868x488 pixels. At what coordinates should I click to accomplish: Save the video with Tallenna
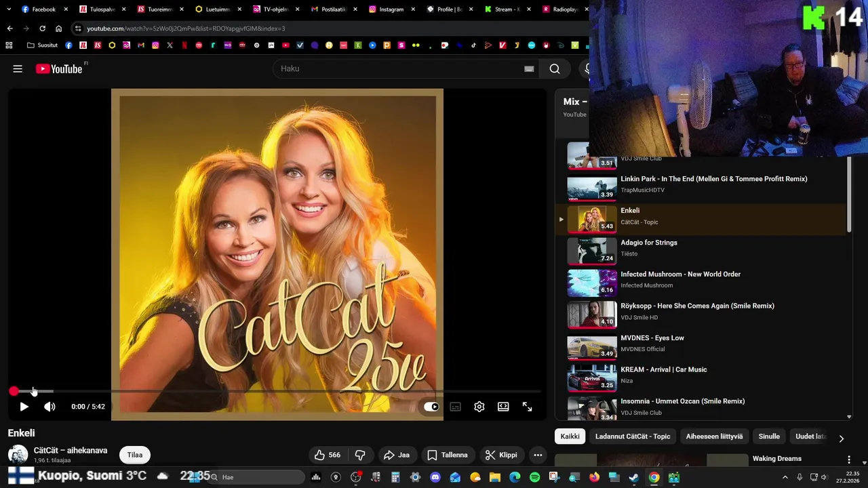pos(448,455)
